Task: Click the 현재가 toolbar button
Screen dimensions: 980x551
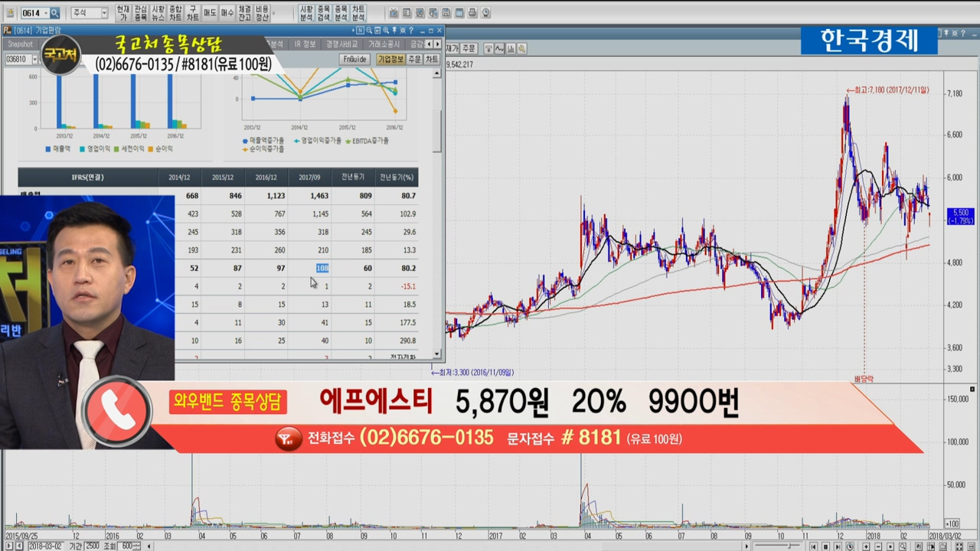Action: [x=123, y=13]
